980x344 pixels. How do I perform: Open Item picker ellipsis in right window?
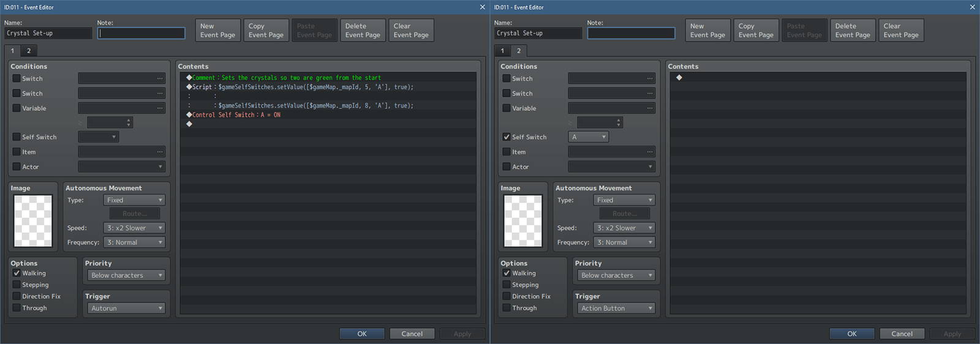tap(650, 152)
